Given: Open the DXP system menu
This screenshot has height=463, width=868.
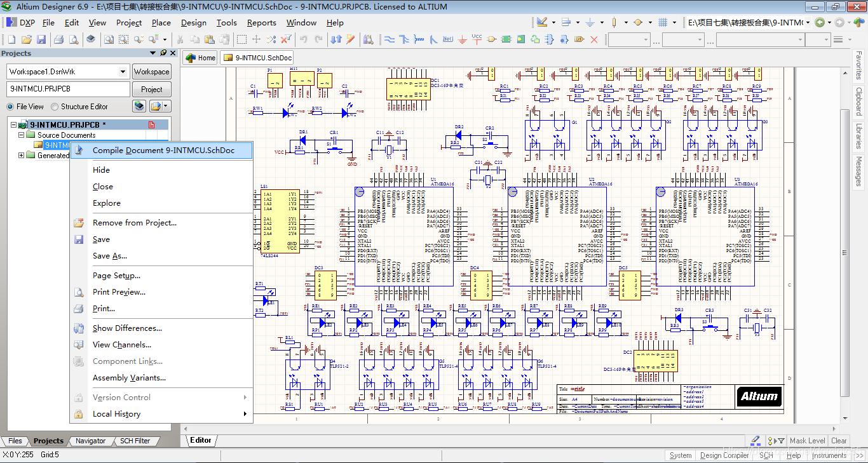Looking at the screenshot, I should point(20,22).
